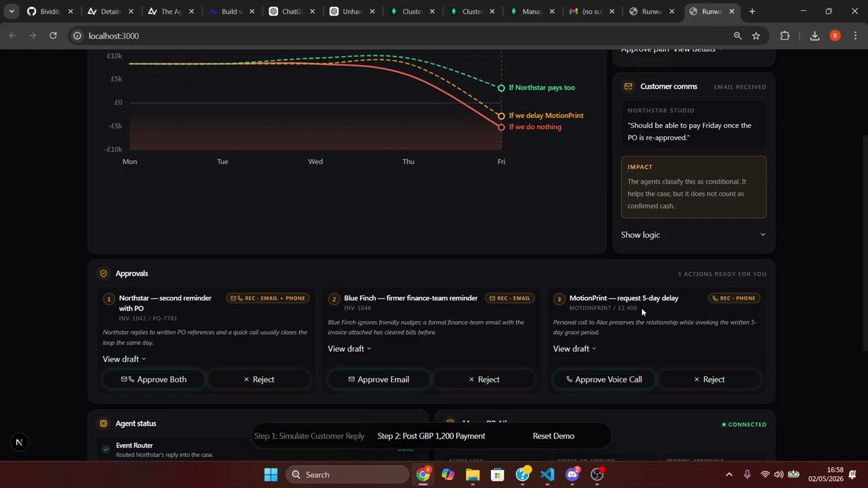Click the Reset Demo button

point(553,436)
